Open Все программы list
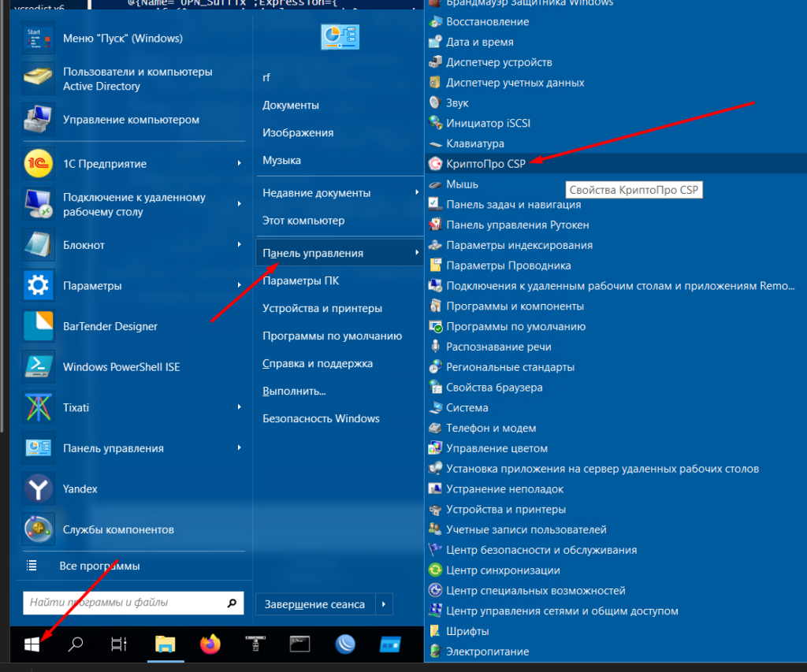 (99, 566)
